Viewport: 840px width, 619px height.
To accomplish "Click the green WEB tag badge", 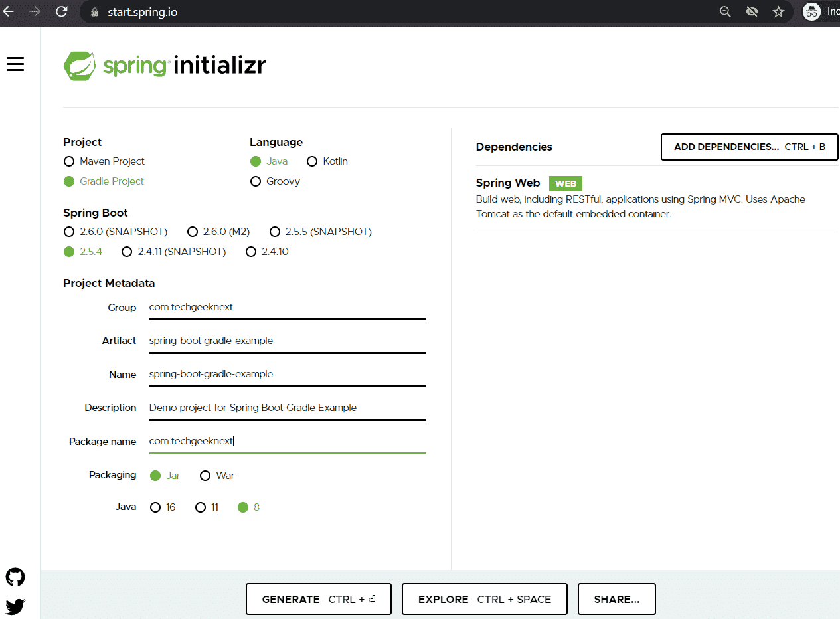I will [566, 183].
